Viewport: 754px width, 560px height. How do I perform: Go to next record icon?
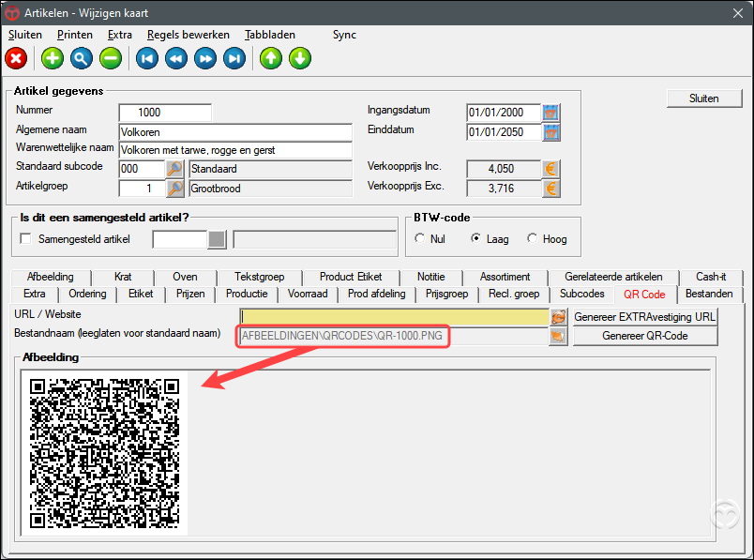pyautogui.click(x=205, y=59)
